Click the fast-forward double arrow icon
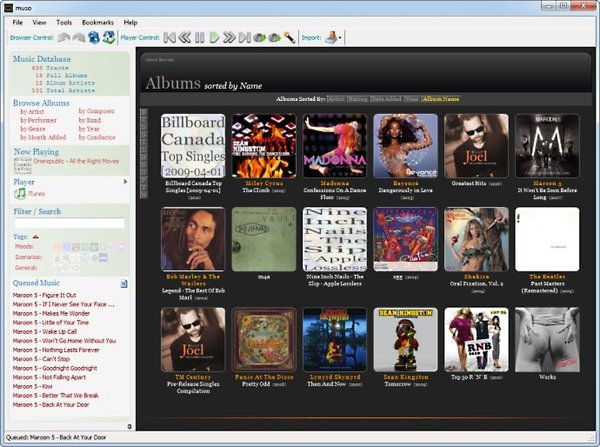The height and width of the screenshot is (447, 600). click(229, 38)
